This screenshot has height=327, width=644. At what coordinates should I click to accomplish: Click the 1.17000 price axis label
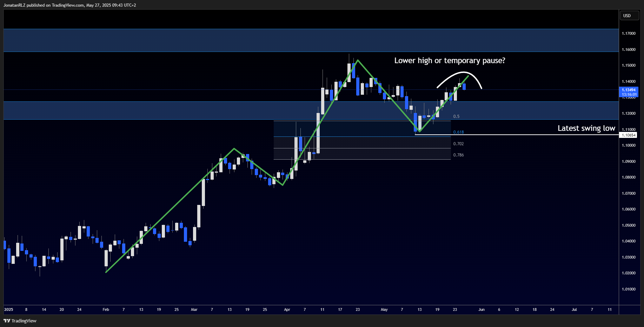coord(629,33)
